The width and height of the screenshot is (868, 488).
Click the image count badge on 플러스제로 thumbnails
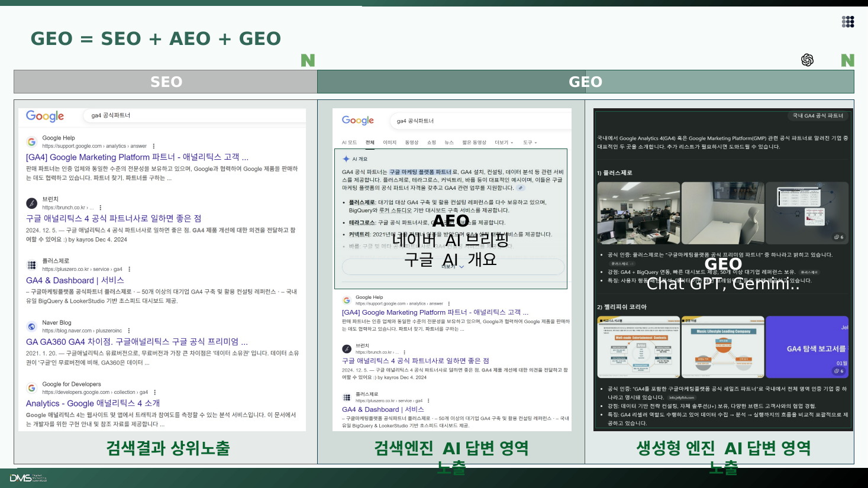pyautogui.click(x=838, y=237)
